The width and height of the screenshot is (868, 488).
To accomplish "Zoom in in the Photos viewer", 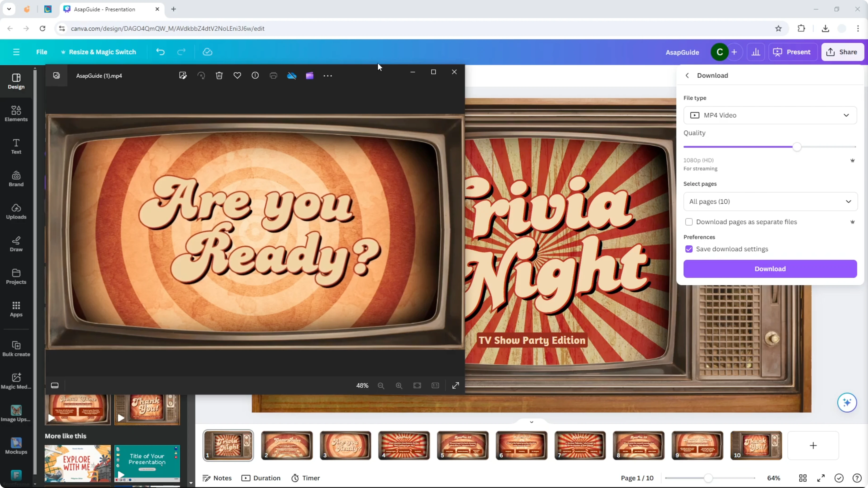I will point(399,386).
